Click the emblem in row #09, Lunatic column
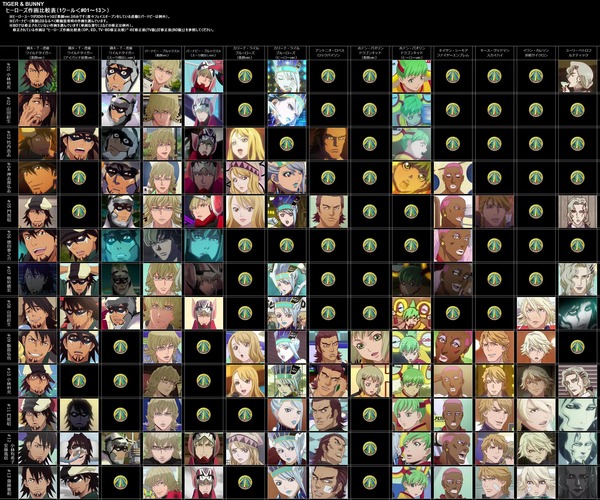600x500 pixels. coord(577,347)
